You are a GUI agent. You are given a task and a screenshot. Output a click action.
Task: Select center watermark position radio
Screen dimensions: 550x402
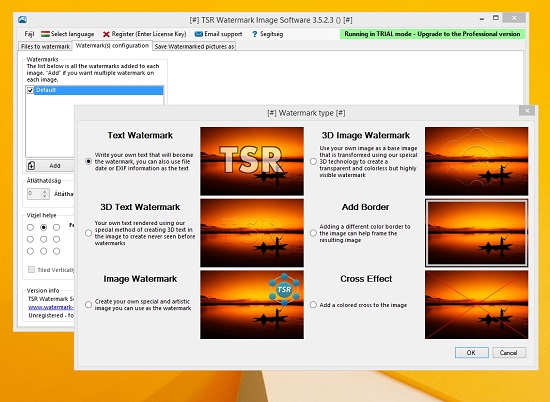click(43, 239)
